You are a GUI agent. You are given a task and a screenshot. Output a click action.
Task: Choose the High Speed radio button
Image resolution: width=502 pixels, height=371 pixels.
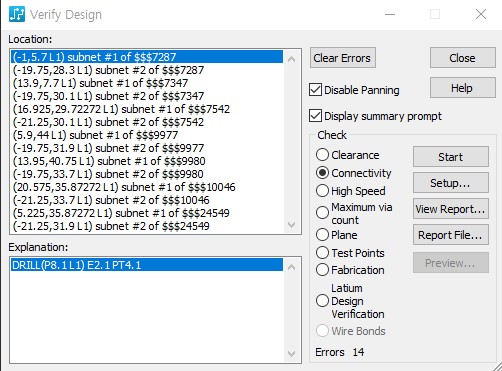coord(322,191)
